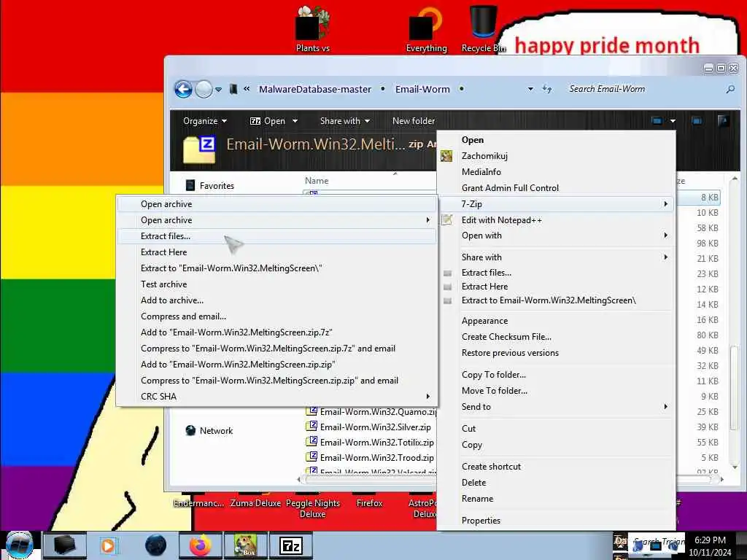Refresh the Email-Worm folder view
Image resolution: width=747 pixels, height=560 pixels.
click(547, 89)
